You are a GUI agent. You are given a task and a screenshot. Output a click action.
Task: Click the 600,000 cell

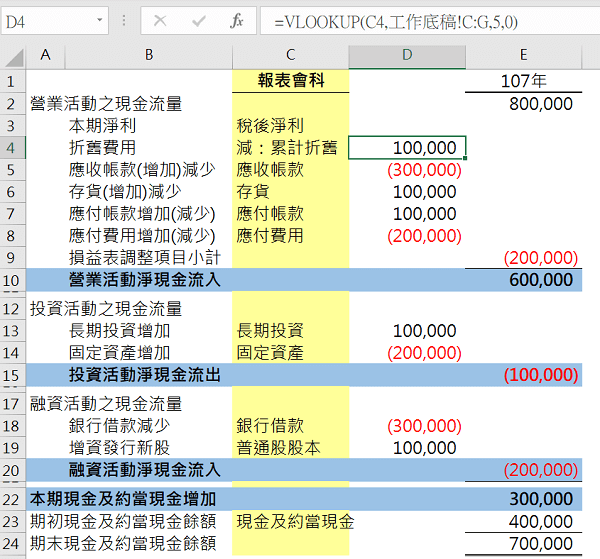click(x=523, y=280)
